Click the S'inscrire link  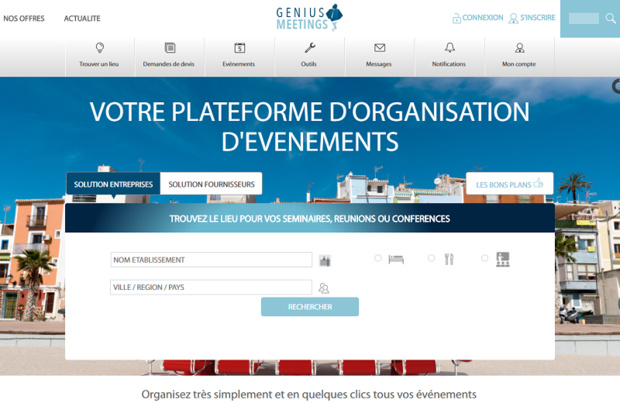coord(532,18)
